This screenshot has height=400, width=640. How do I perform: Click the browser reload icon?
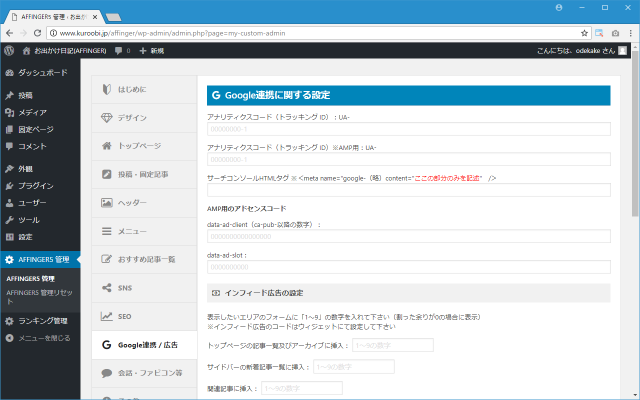click(48, 32)
